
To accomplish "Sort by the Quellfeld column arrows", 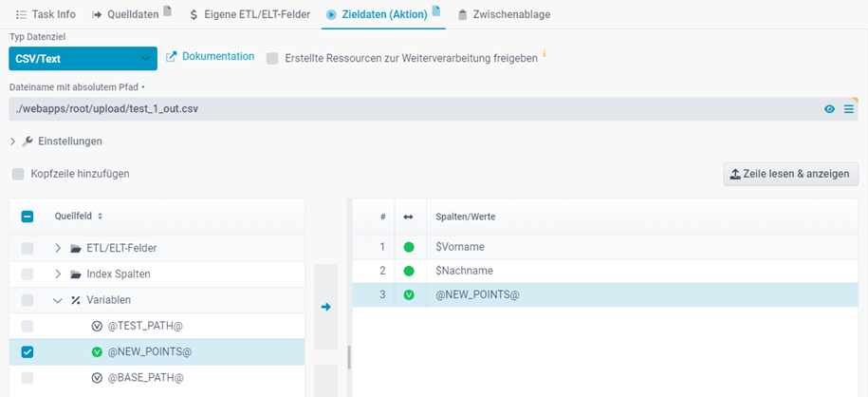I will coord(100,217).
